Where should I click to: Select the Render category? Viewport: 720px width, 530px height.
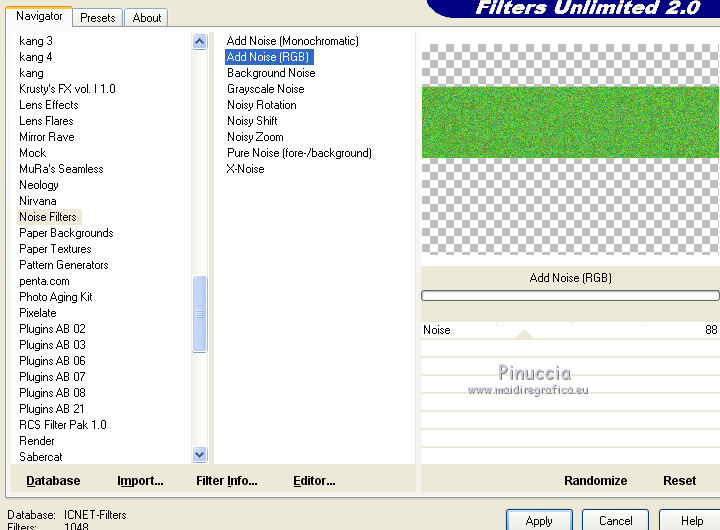click(x=37, y=441)
